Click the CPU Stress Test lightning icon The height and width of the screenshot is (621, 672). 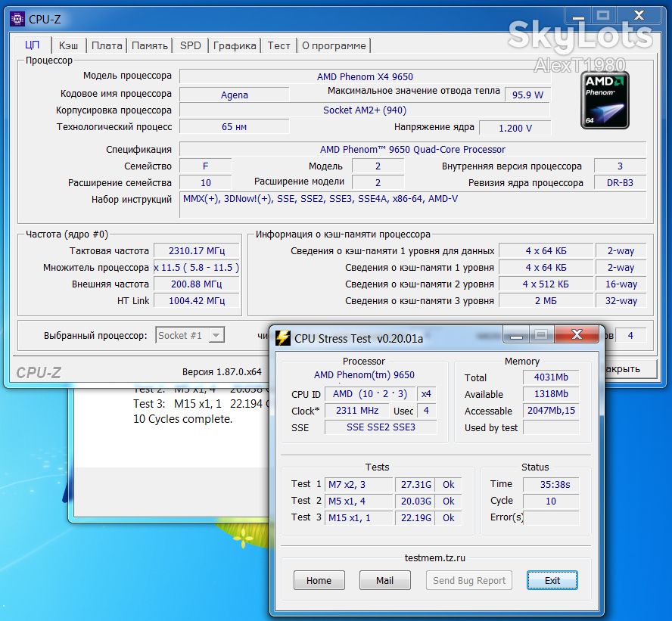[283, 338]
